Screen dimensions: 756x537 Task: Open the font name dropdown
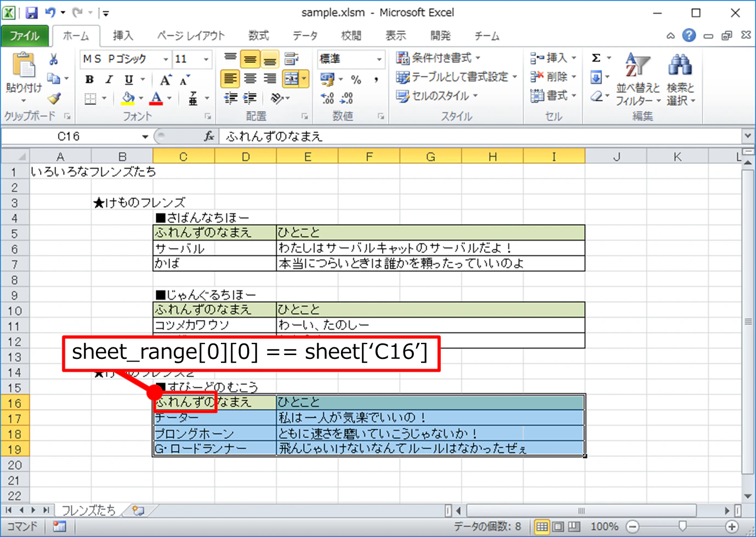tap(166, 59)
